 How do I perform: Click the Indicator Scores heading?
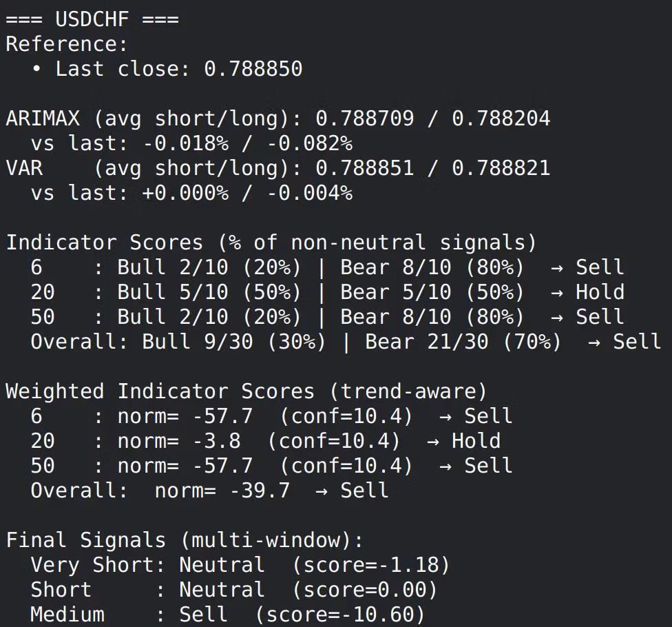coord(271,243)
